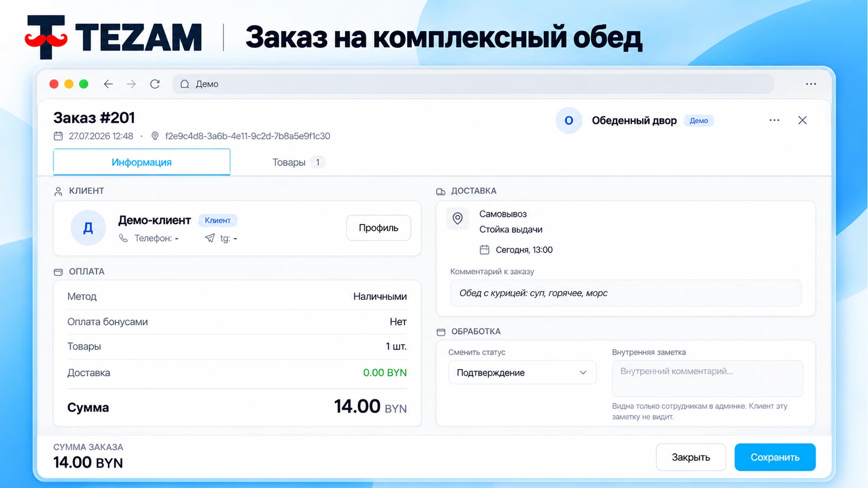This screenshot has width=868, height=488.
Task: Click the order comment about Обед с курицей
Action: [x=626, y=293]
